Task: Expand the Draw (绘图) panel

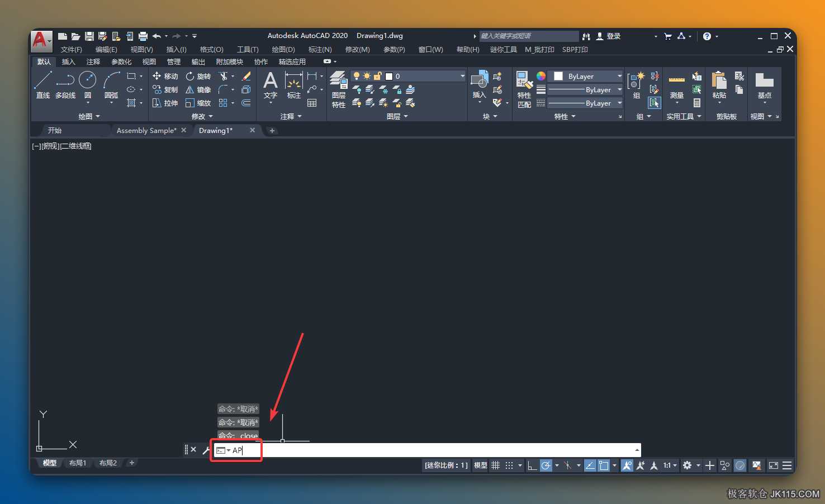Action: click(89, 116)
